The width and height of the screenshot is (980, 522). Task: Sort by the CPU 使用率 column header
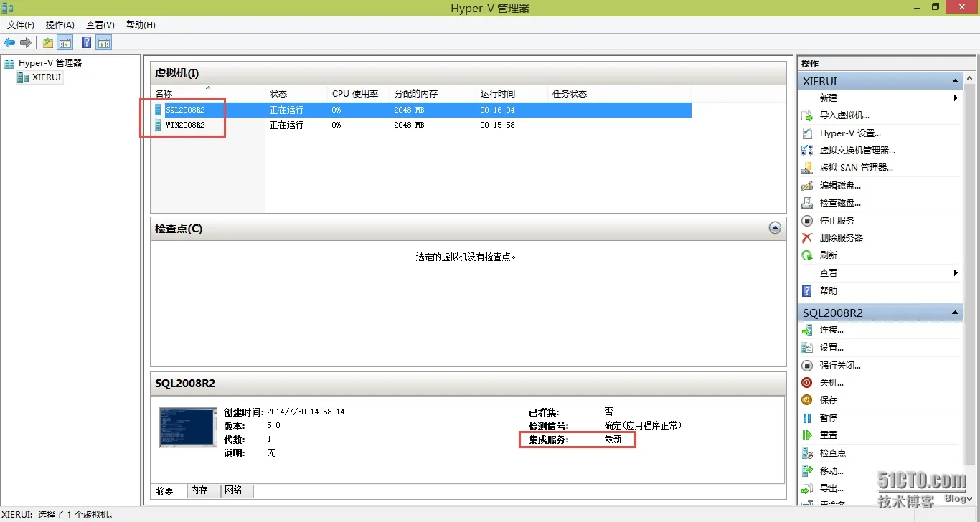tap(359, 94)
